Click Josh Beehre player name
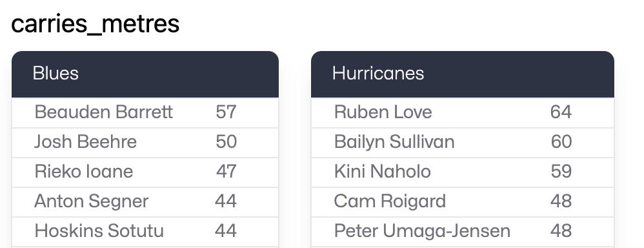Screen dimensions: 644x248 click(85, 142)
